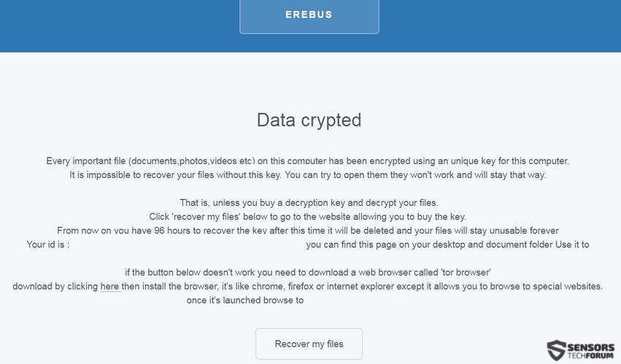Click the SensorsTechForum shield logo icon

(x=557, y=349)
